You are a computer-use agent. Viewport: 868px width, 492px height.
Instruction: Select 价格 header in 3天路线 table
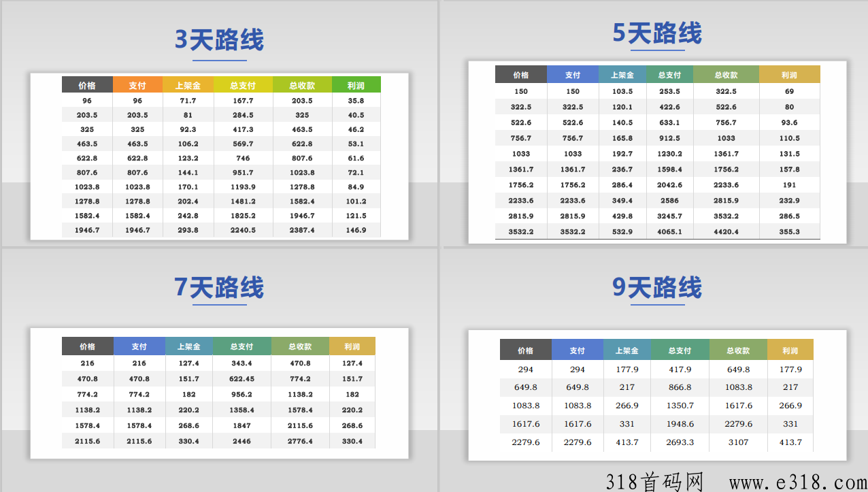(x=87, y=85)
